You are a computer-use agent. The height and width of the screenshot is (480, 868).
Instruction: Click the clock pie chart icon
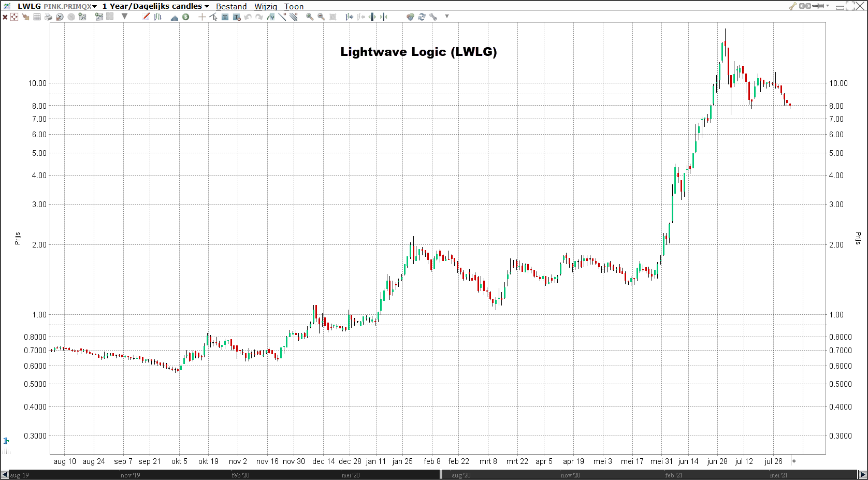60,17
